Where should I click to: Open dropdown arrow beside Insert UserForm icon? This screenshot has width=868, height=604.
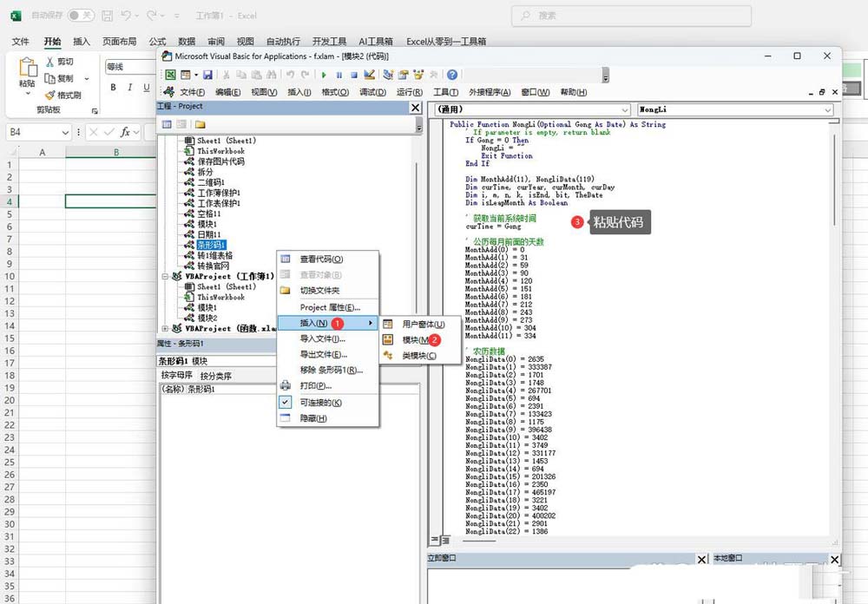pos(196,75)
